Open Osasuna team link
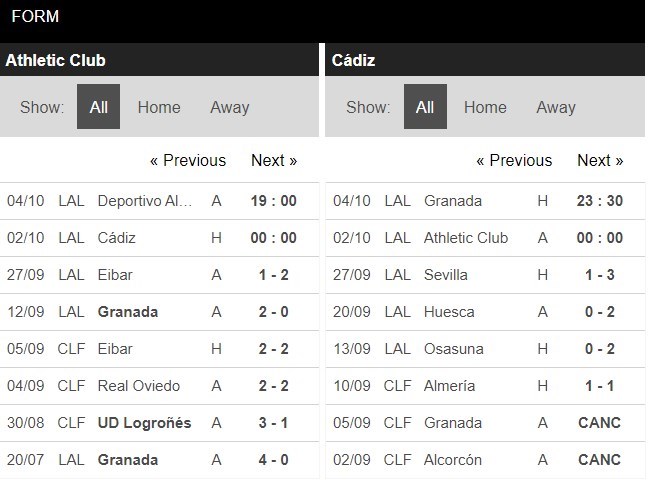Image resolution: width=648 pixels, height=483 pixels. click(455, 349)
